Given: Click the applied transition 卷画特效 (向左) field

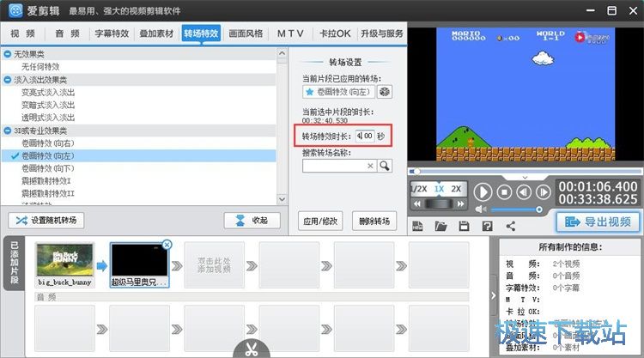Looking at the screenshot, I should (338, 92).
